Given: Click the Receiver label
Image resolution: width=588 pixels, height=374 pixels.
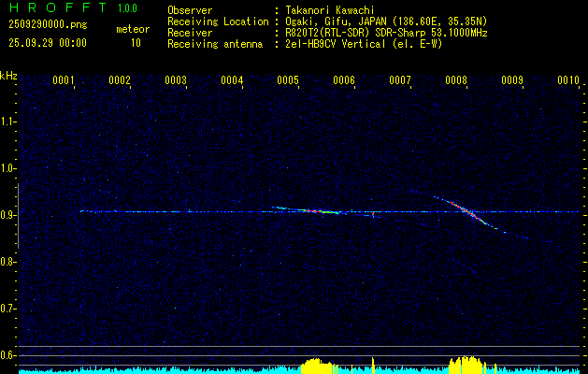Looking at the screenshot, I should 190,33.
